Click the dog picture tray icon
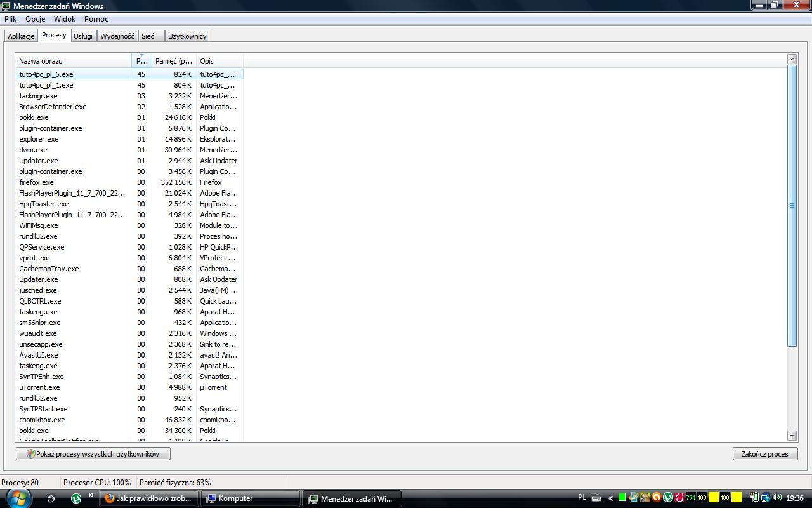812x508 pixels. click(x=645, y=498)
